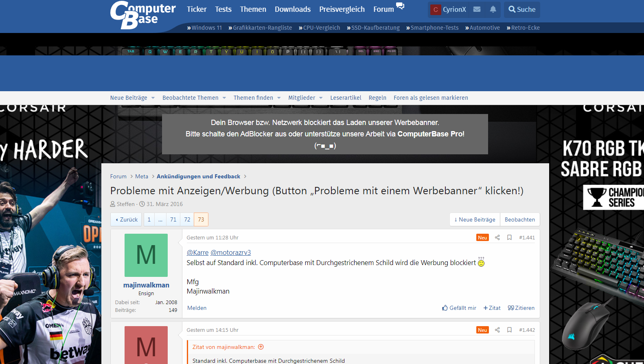This screenshot has width=644, height=364.
Task: Expand the Neue Beiträge dropdown arrow
Action: tap(153, 98)
